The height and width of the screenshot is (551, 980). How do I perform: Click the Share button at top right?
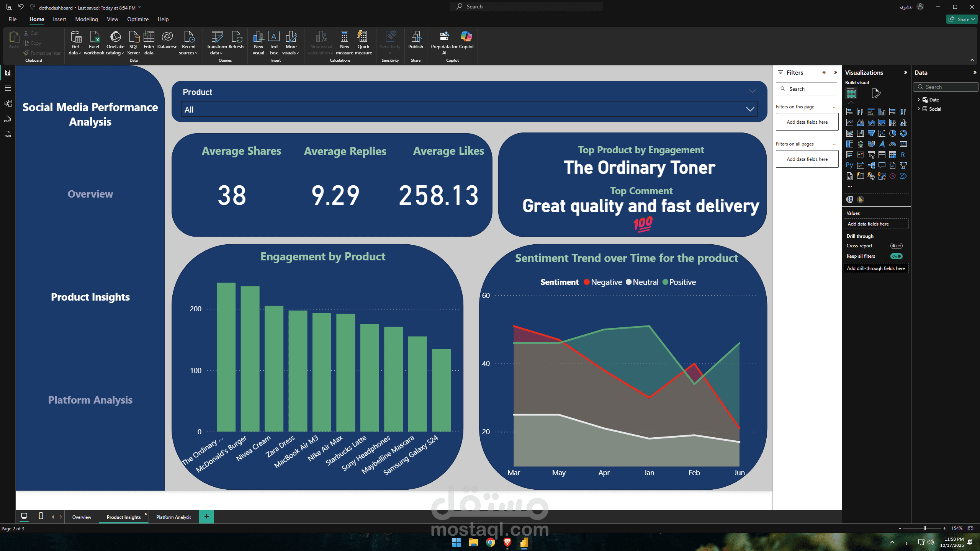pyautogui.click(x=962, y=19)
